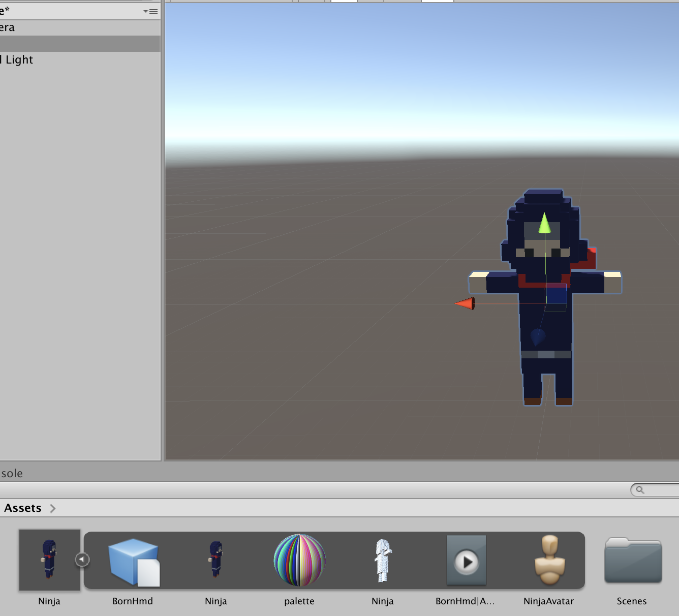Image resolution: width=679 pixels, height=616 pixels.
Task: Grab the red X-axis move arrow
Action: [465, 303]
